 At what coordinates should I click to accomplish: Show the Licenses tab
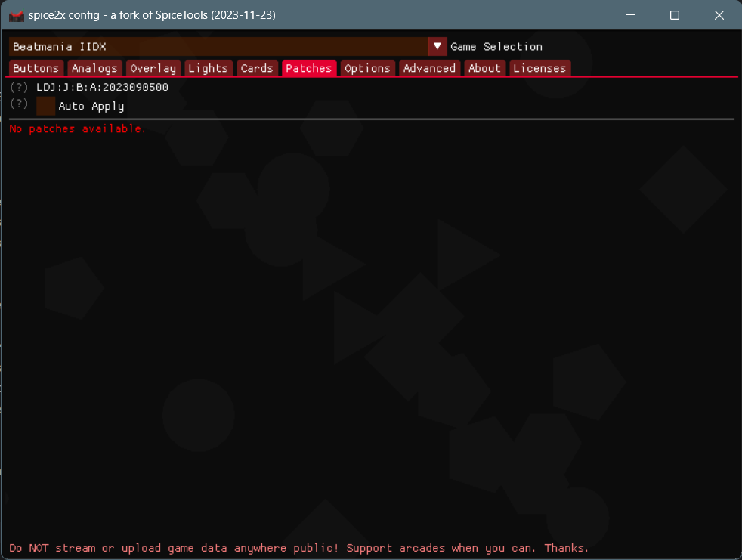tap(540, 68)
